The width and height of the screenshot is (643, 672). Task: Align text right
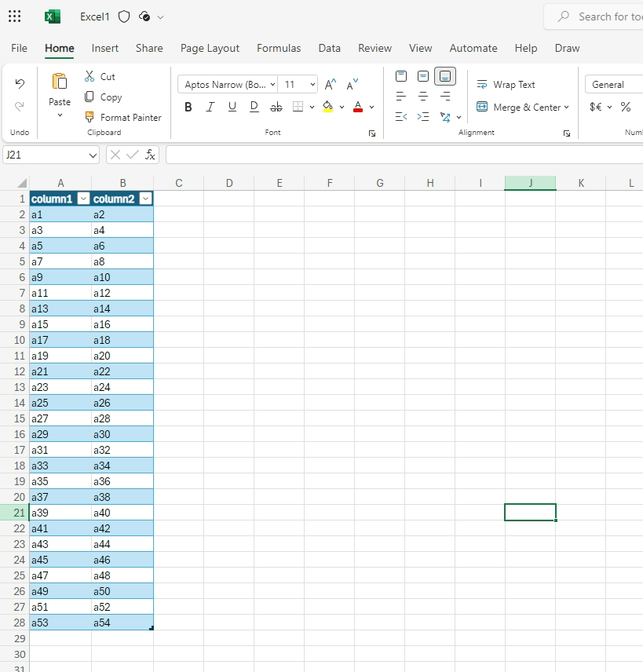tap(445, 97)
